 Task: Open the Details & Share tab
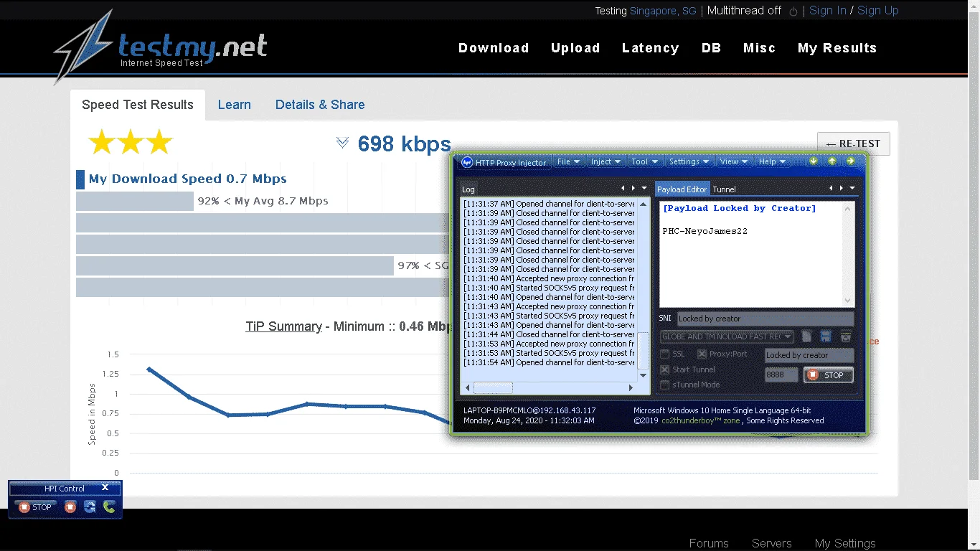pos(320,105)
